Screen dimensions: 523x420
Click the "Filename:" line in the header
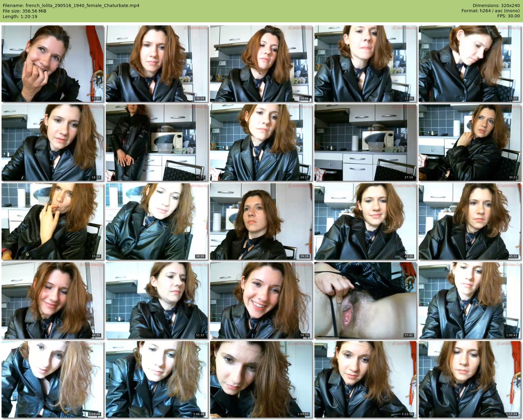click(x=71, y=6)
